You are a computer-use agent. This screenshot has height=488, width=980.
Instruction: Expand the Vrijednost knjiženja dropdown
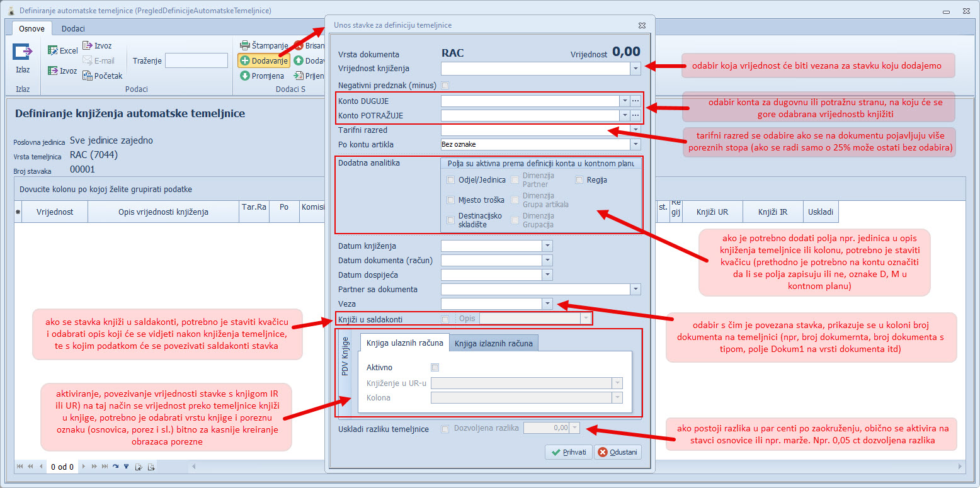(635, 68)
